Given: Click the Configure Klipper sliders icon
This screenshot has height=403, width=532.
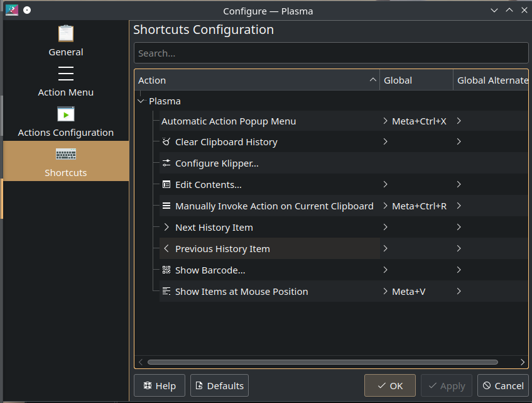Looking at the screenshot, I should pyautogui.click(x=166, y=163).
